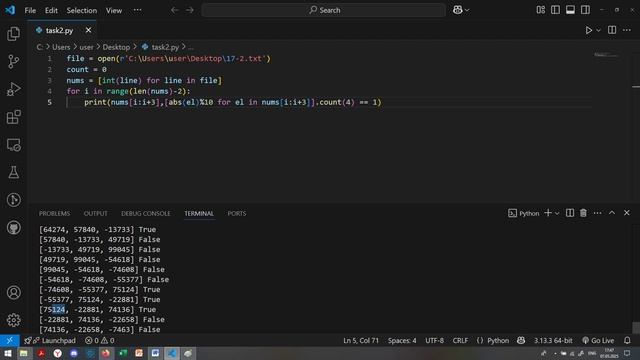The height and width of the screenshot is (360, 640).
Task: Open the Edit menu
Action: [x=51, y=10]
